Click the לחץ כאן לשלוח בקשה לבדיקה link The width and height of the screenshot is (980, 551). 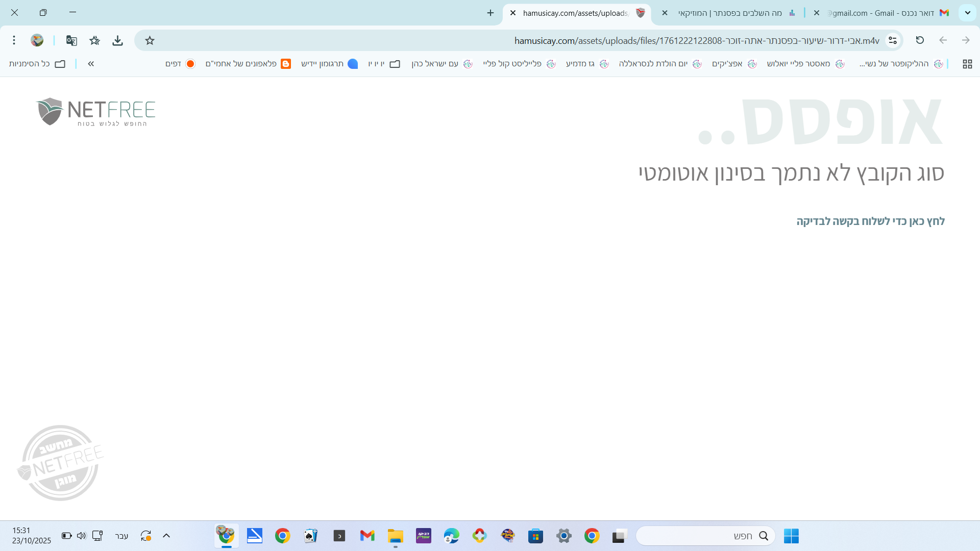(871, 221)
